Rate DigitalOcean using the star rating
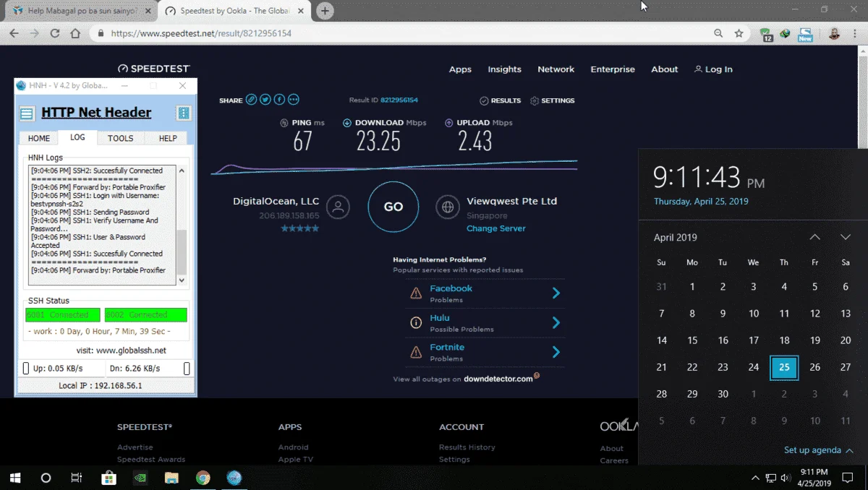The height and width of the screenshot is (490, 868). pyautogui.click(x=299, y=228)
